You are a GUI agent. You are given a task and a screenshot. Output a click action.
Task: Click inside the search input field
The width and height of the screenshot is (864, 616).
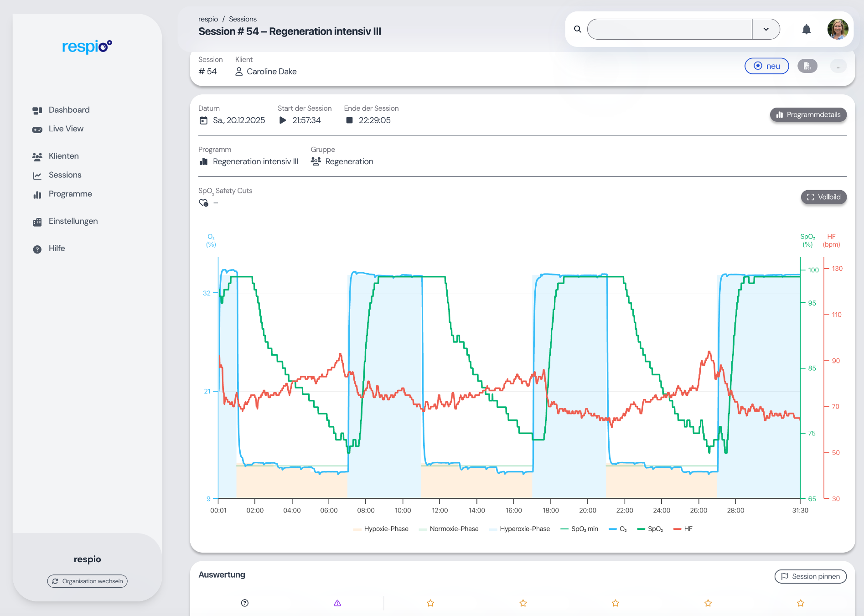[x=669, y=30]
